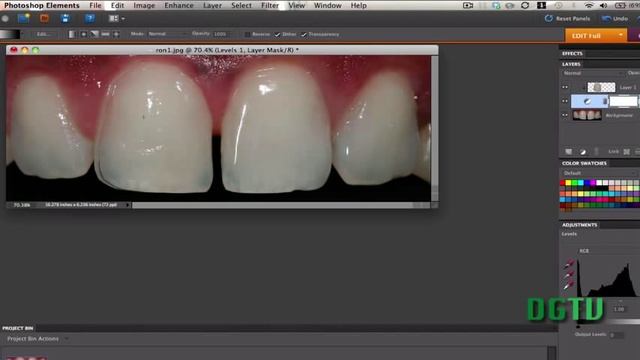Lock transparent pixels checkerboard icon
Screen dimensions: 640x360
[x=627, y=152]
